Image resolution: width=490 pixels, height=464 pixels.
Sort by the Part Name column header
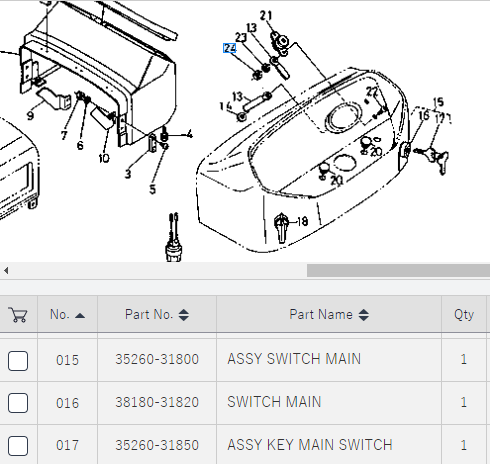tap(329, 314)
